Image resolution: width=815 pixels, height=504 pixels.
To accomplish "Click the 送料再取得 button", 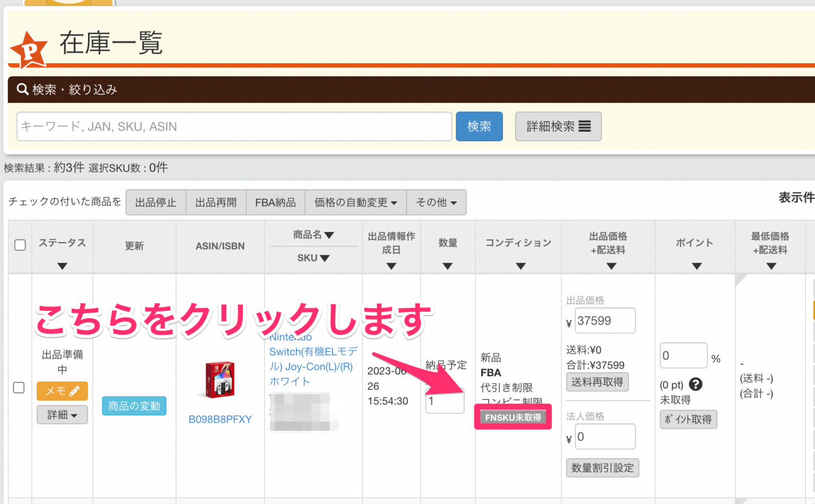I will point(597,381).
